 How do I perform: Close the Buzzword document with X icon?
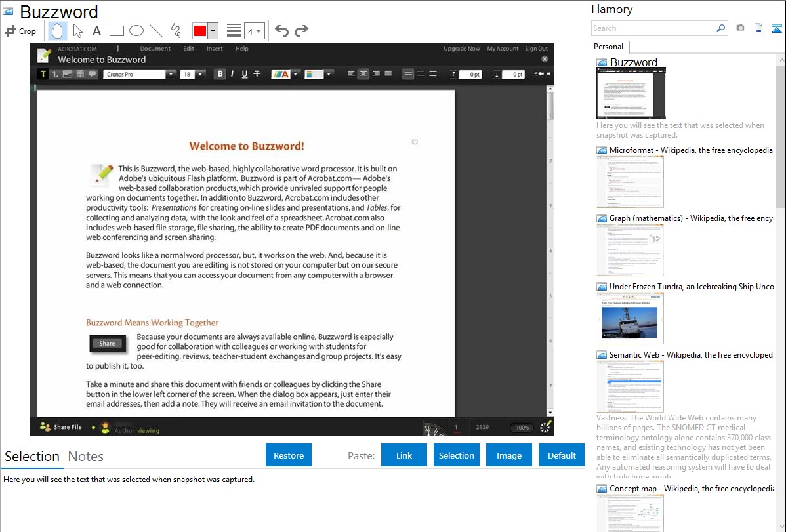point(545,59)
